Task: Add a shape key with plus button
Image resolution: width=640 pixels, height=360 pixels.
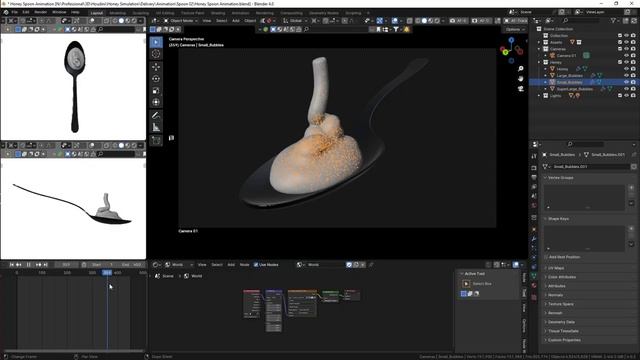Action: [631, 229]
